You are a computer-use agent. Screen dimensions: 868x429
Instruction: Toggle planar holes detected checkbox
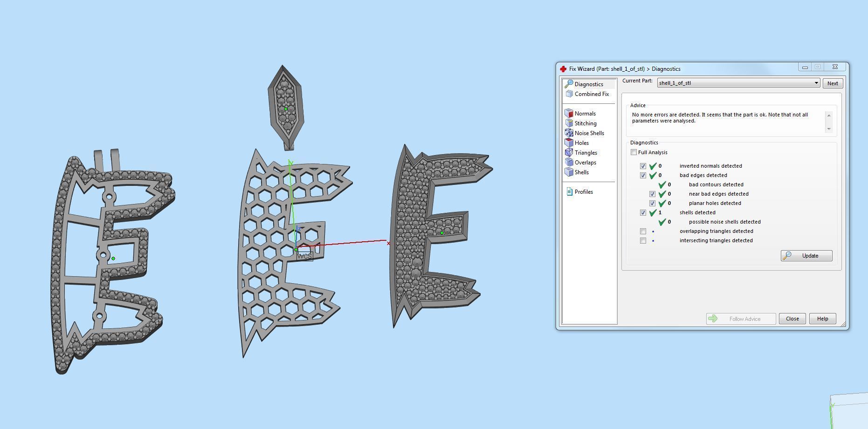[x=652, y=203]
